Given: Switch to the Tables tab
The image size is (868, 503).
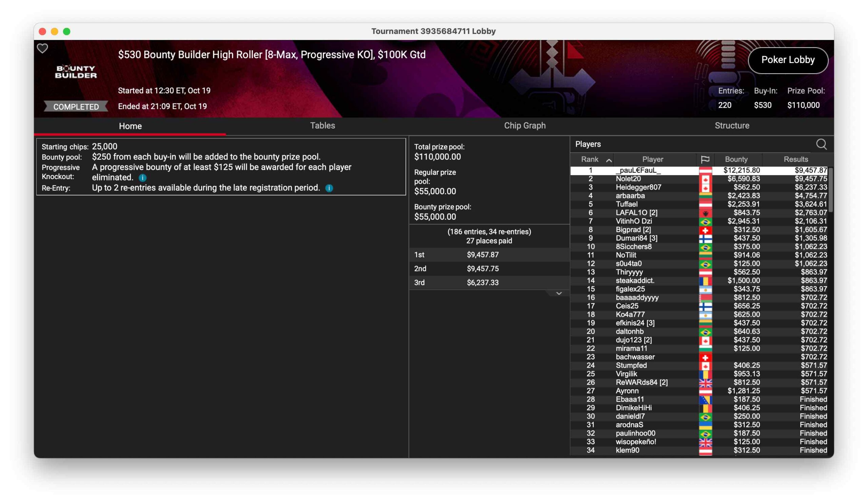Looking at the screenshot, I should pyautogui.click(x=322, y=126).
